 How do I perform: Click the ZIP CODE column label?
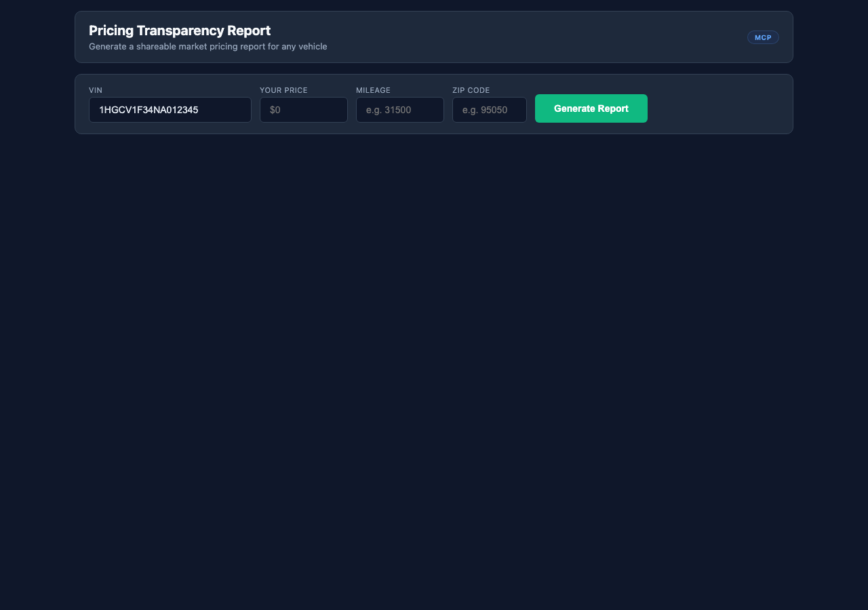coord(471,89)
